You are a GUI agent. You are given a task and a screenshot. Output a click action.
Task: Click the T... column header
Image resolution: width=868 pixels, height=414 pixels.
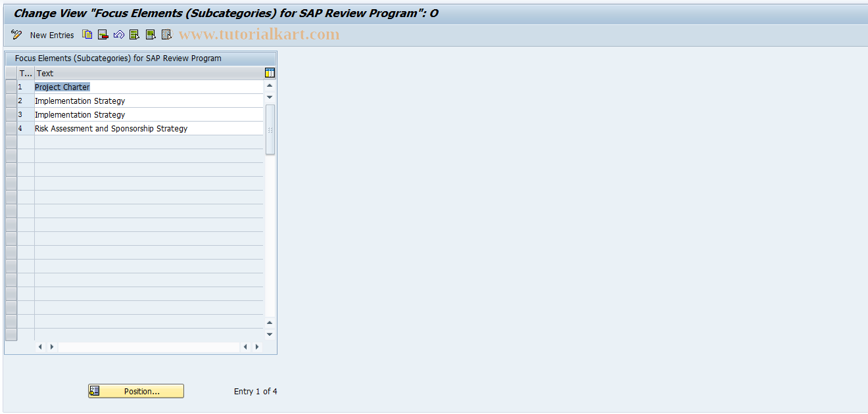pos(26,73)
